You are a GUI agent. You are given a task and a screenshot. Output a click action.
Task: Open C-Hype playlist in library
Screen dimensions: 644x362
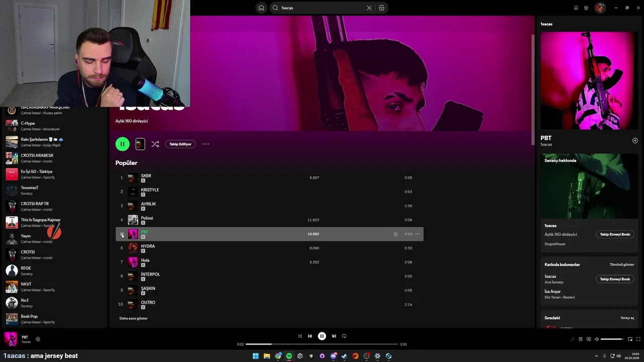tap(55, 126)
